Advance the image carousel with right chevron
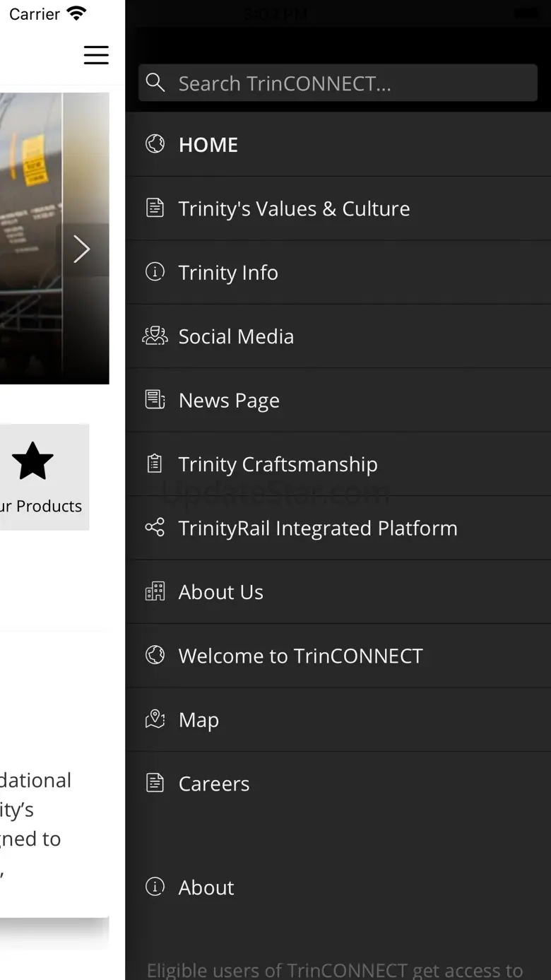 tap(82, 249)
